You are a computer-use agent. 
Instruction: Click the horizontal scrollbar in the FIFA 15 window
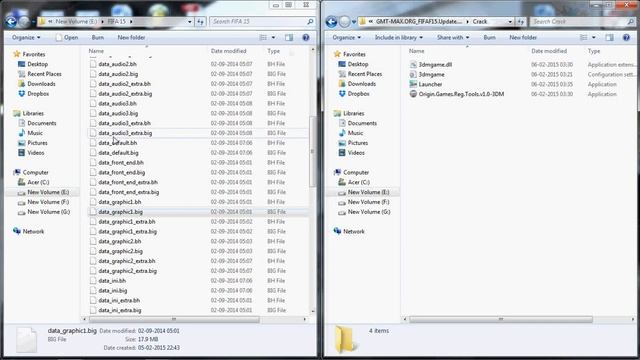pos(174,319)
